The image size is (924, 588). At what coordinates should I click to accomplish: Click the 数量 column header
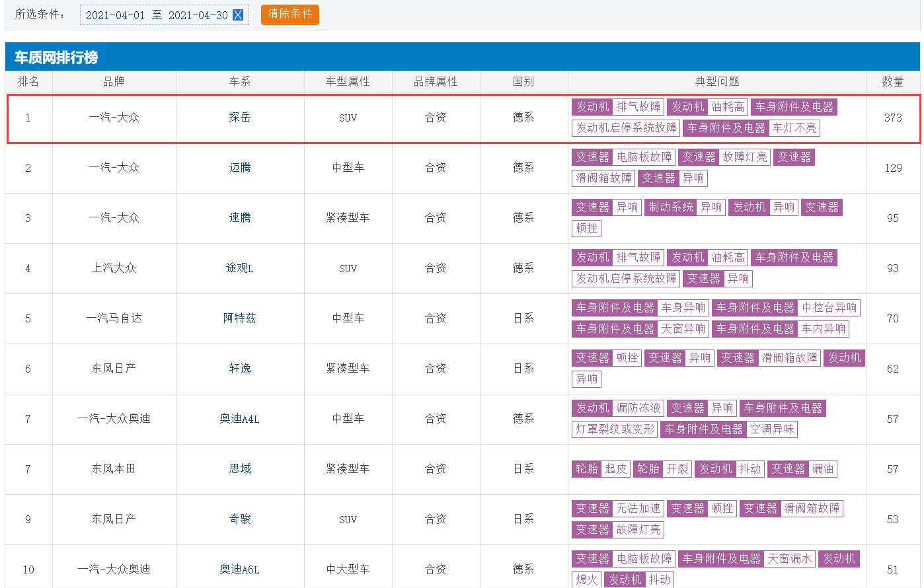pos(892,82)
